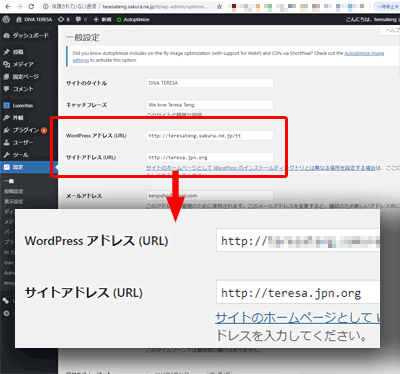Click the ツール wrench icon
Viewport: 400px width, 374px height.
click(x=6, y=155)
